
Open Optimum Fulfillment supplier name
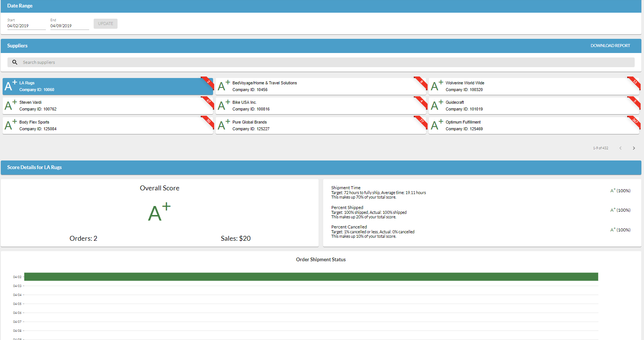463,122
